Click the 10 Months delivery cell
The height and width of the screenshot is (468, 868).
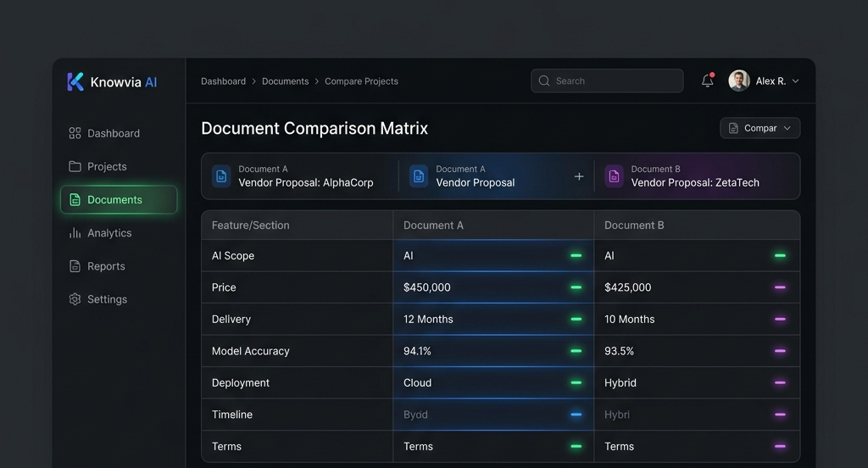click(x=697, y=319)
